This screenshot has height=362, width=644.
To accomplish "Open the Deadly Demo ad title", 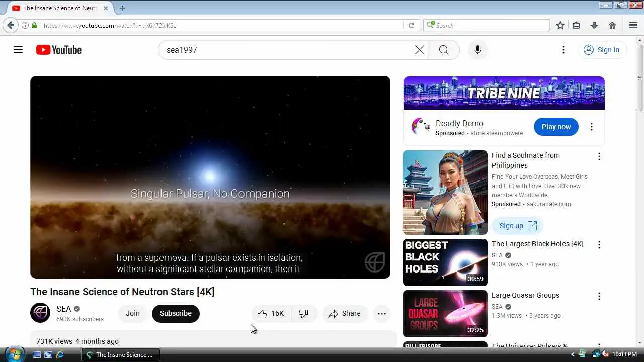I will pyautogui.click(x=459, y=123).
